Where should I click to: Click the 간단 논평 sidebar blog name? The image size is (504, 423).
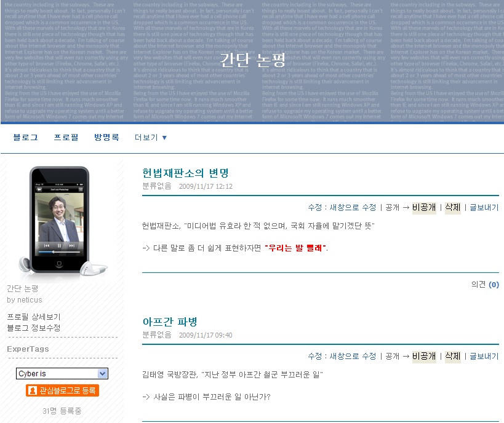point(23,288)
